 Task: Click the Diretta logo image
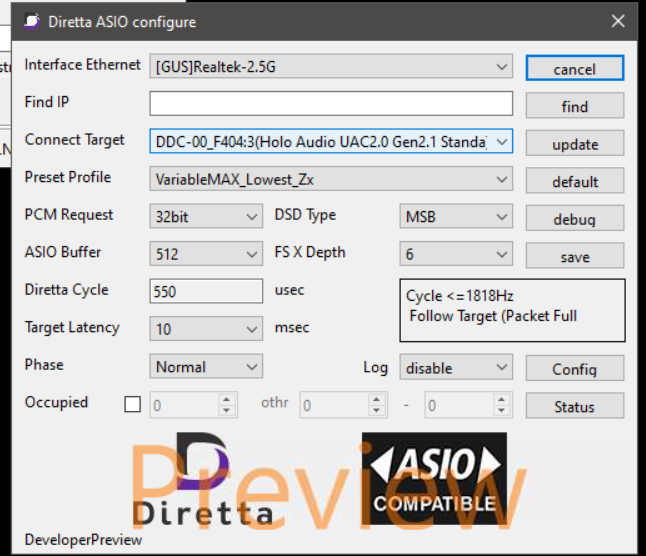[x=217, y=479]
